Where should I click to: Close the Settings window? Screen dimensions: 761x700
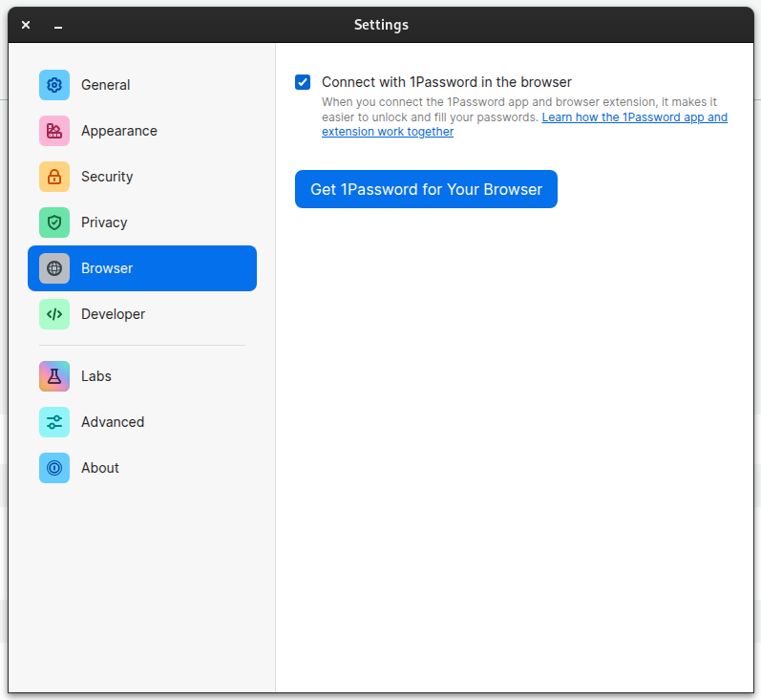click(26, 25)
